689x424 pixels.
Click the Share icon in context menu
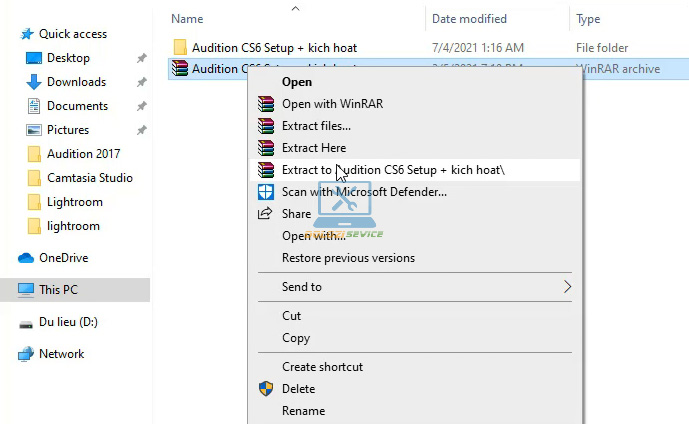(x=265, y=214)
